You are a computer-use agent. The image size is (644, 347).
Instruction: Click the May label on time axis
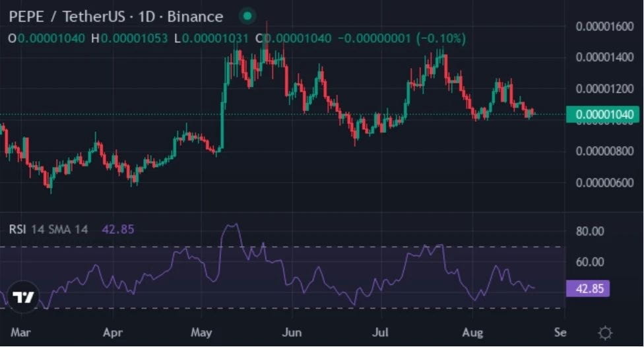coord(201,332)
